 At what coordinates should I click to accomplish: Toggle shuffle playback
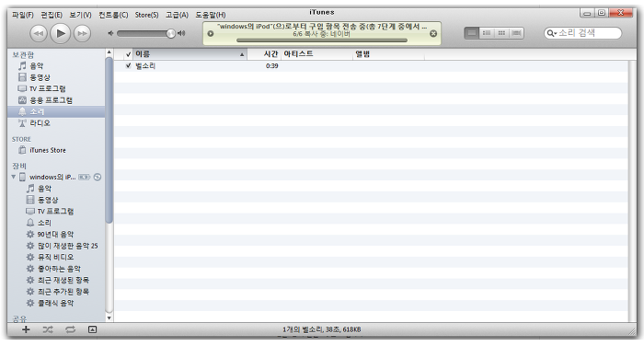[x=48, y=329]
